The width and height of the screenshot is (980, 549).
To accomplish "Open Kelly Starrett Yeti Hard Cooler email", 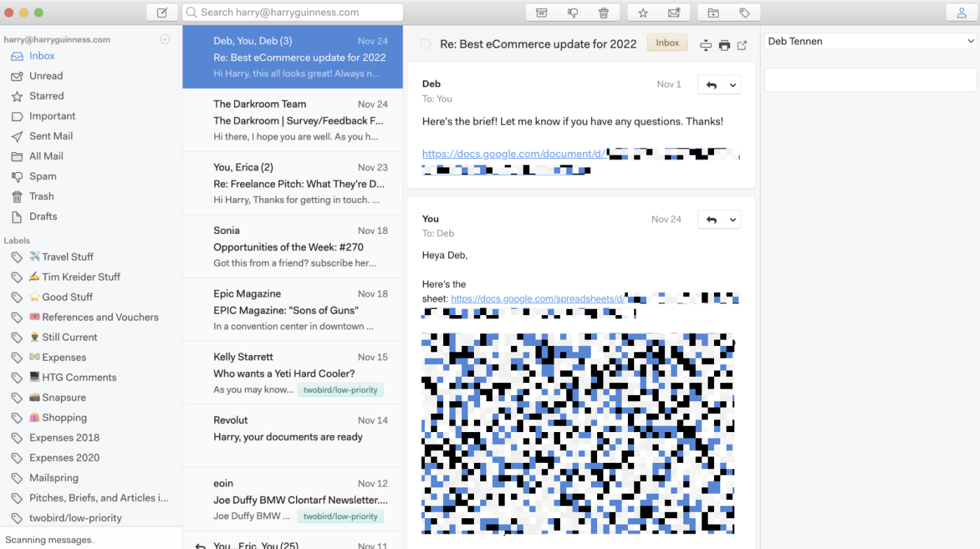I will (x=293, y=373).
